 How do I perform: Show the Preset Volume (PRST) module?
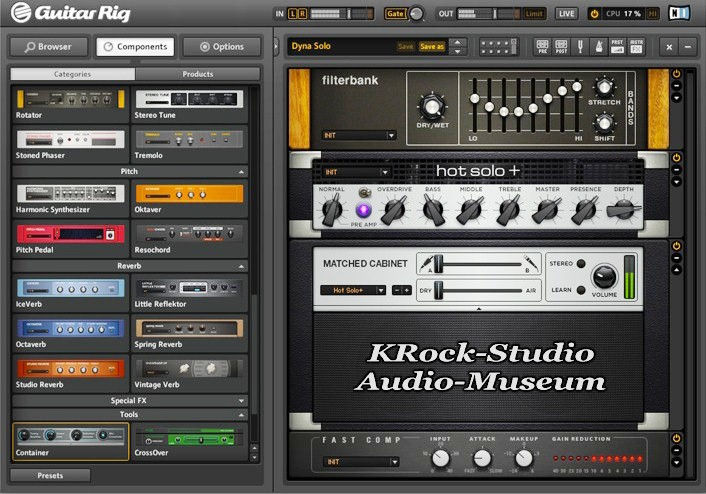coord(617,46)
